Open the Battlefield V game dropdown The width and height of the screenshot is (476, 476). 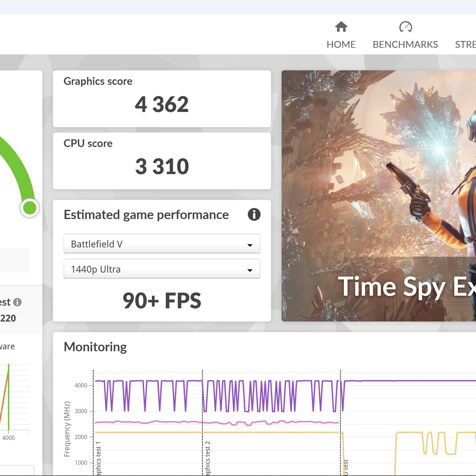click(x=162, y=244)
